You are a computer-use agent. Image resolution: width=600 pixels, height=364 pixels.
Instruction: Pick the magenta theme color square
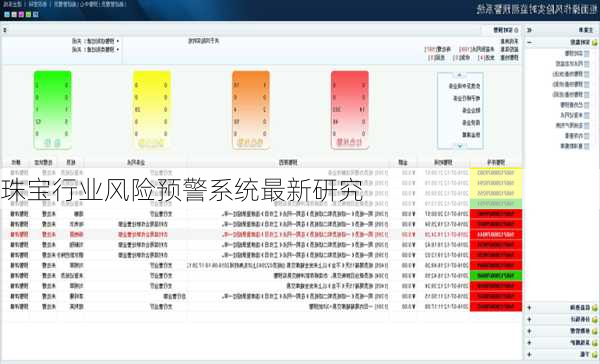pyautogui.click(x=21, y=15)
